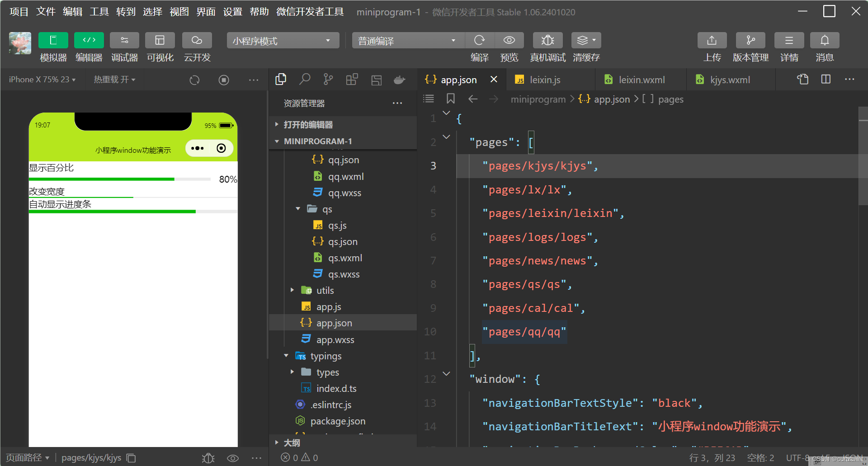The width and height of the screenshot is (868, 466).
Task: Click the capsule close circle in simulator
Action: pyautogui.click(x=221, y=148)
